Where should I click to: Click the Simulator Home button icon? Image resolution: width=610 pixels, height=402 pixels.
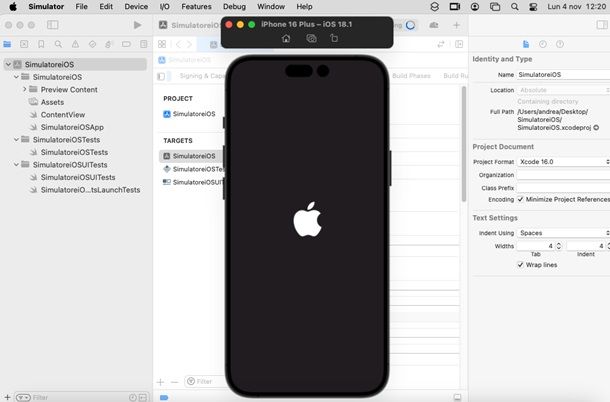point(286,38)
